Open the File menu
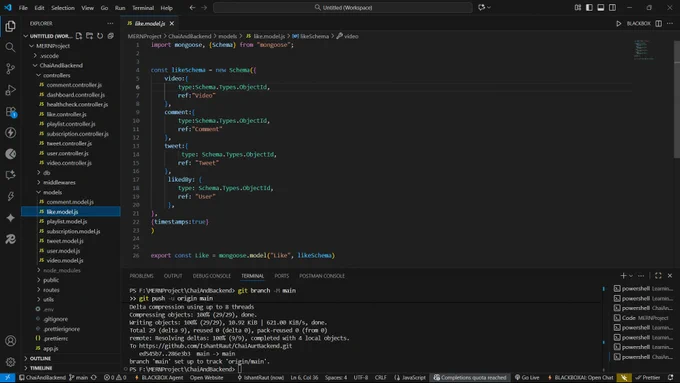This screenshot has height=383, width=680. pyautogui.click(x=23, y=8)
